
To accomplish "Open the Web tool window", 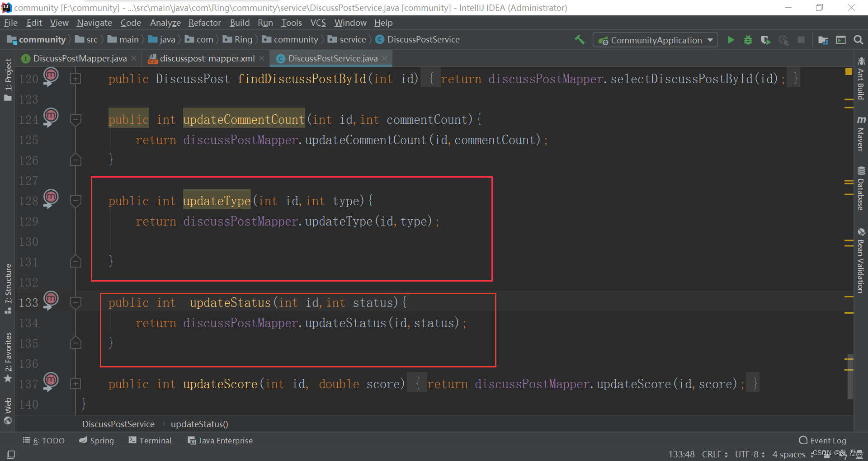I will 8,411.
